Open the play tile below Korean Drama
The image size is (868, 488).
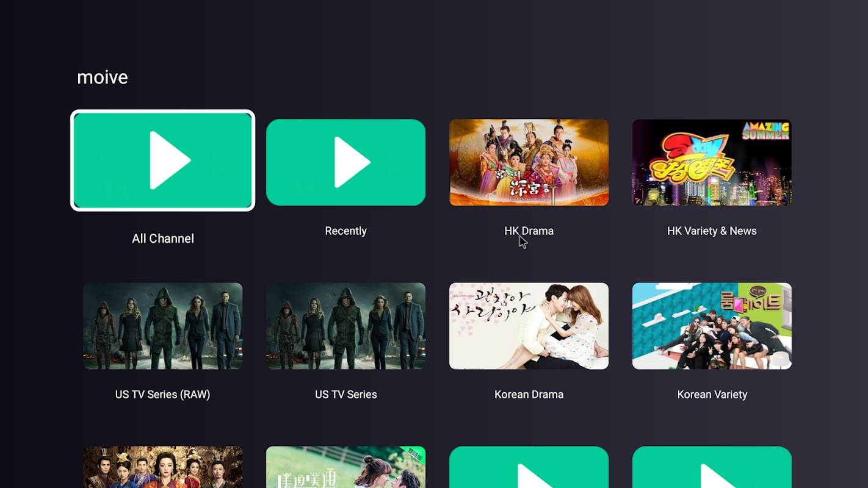point(529,467)
